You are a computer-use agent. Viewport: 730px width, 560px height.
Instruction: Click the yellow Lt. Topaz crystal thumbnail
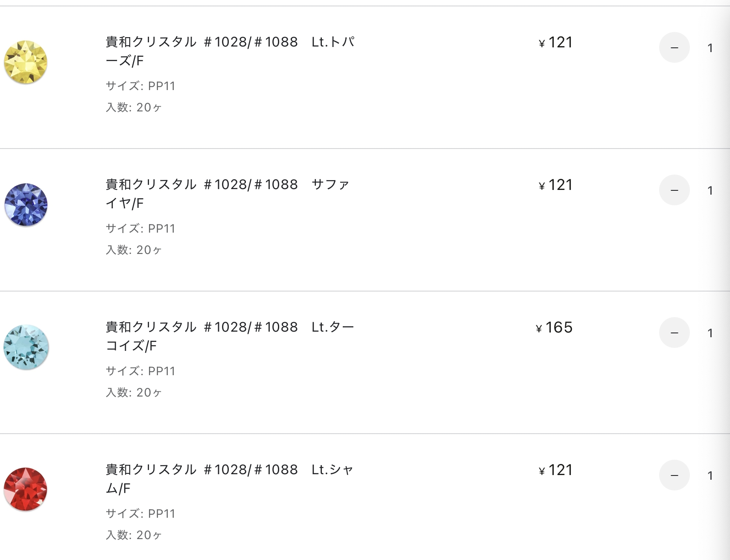[26, 62]
